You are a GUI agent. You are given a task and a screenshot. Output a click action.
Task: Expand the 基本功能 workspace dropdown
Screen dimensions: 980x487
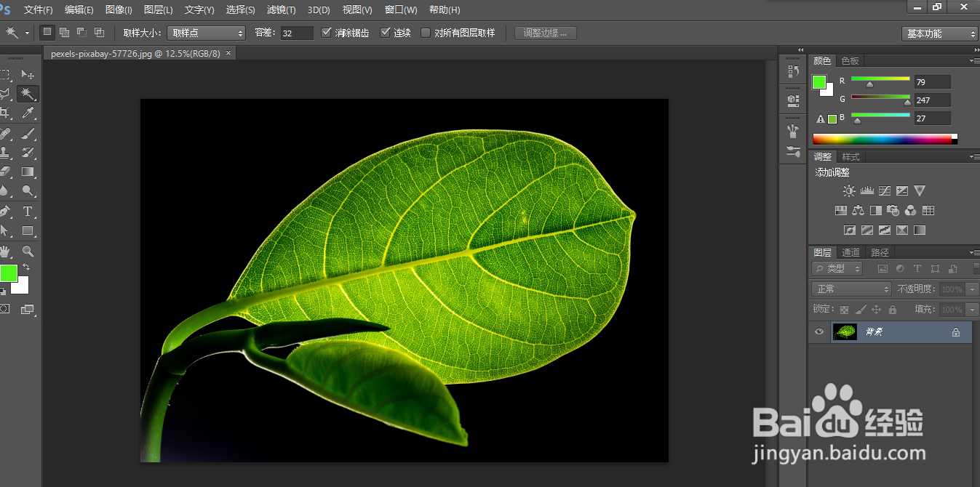pos(939,33)
